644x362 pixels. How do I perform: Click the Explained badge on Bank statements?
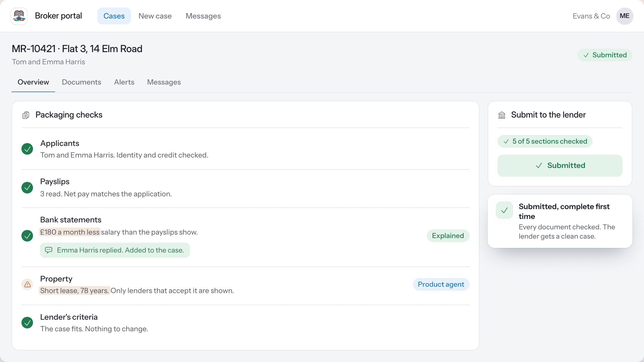pos(448,236)
